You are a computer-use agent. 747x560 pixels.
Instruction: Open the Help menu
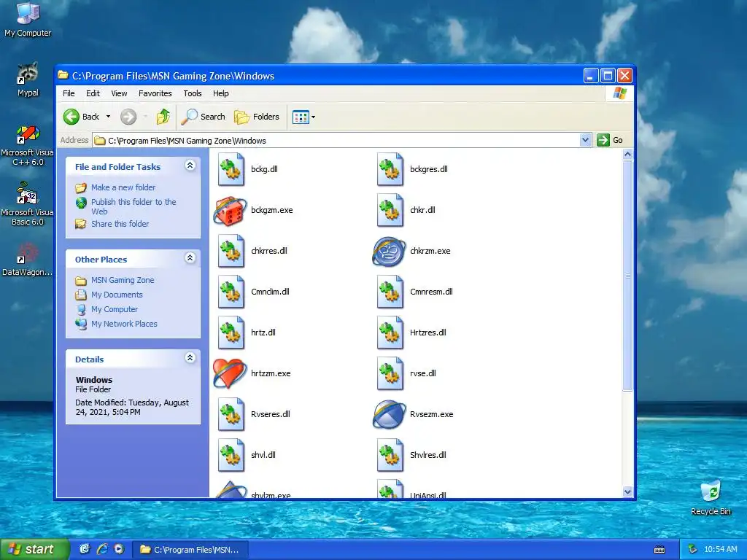click(220, 93)
